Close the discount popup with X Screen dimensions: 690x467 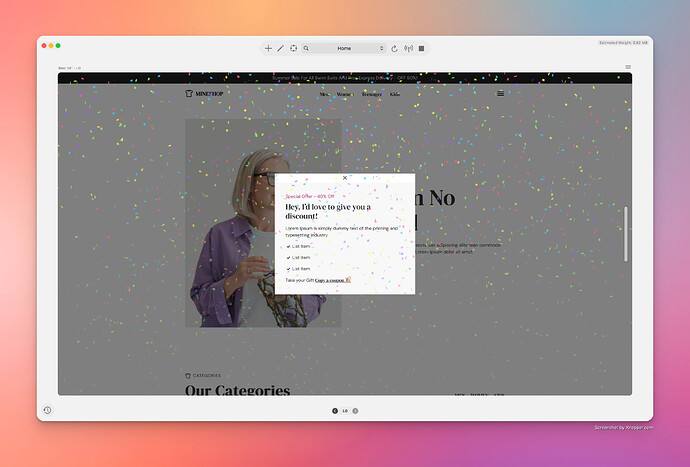click(x=345, y=178)
